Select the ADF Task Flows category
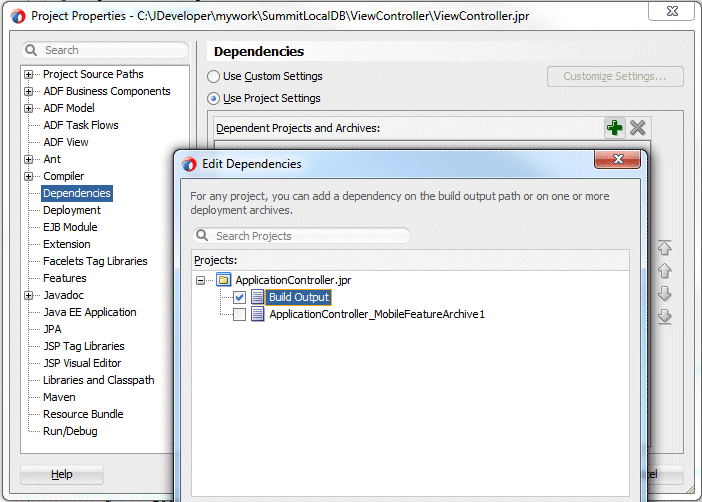The width and height of the screenshot is (702, 502). pyautogui.click(x=81, y=125)
